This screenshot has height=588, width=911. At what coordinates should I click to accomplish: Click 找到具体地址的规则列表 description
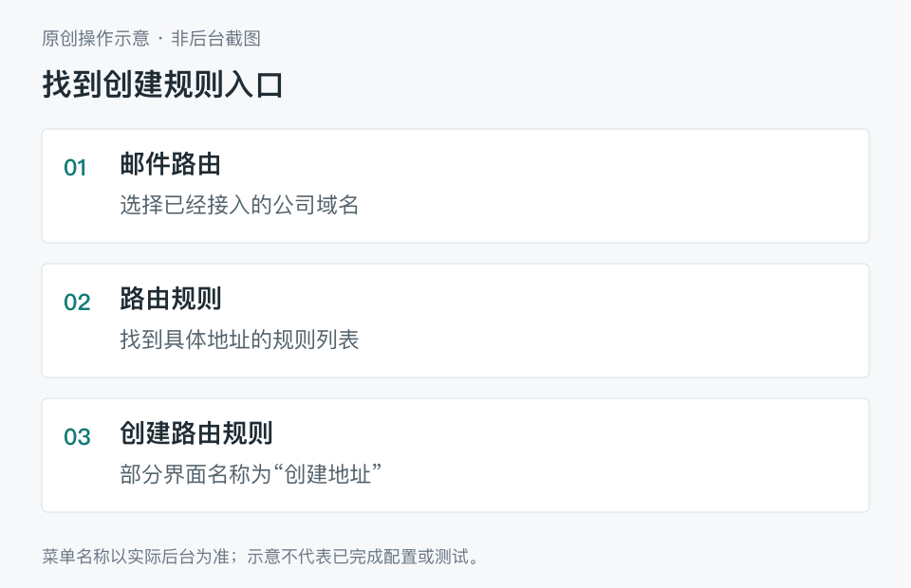pyautogui.click(x=239, y=340)
